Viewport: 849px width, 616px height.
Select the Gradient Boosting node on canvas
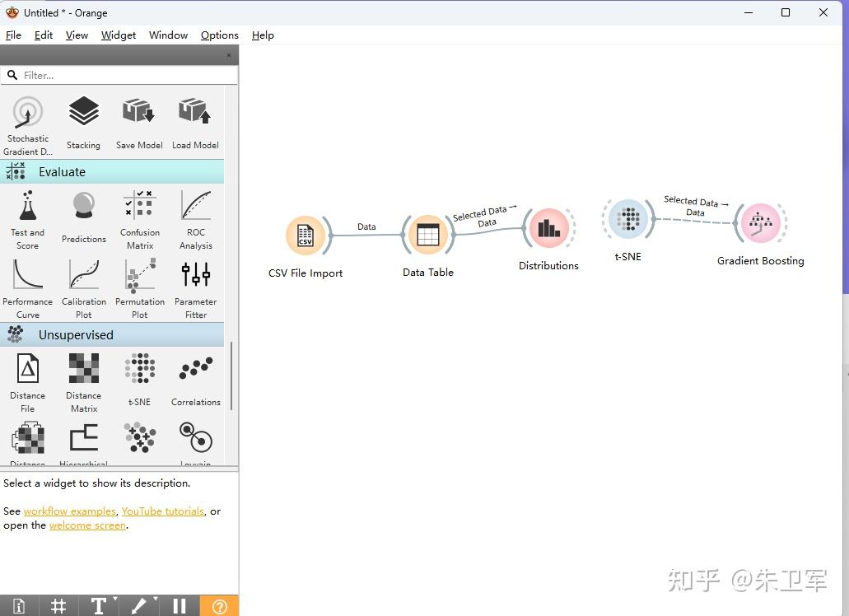[760, 223]
